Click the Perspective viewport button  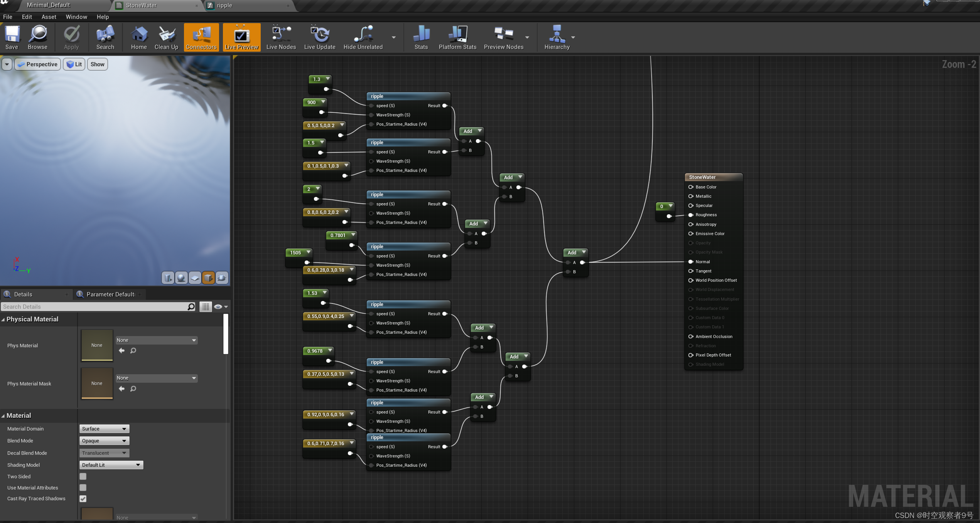tap(38, 64)
